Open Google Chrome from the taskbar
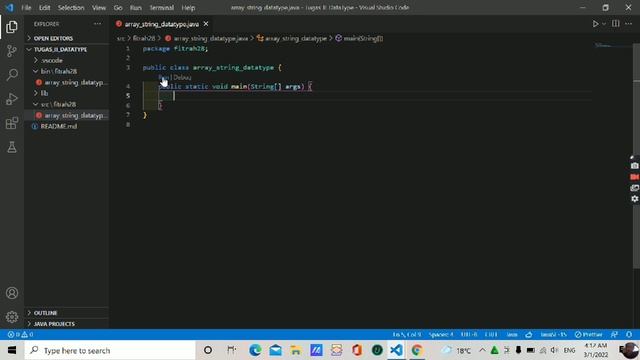 pos(417,350)
